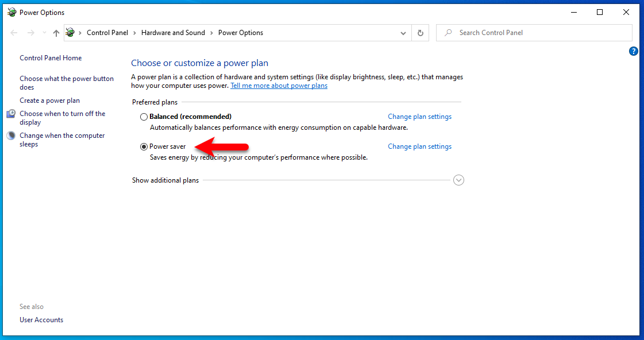Click the address bar Control Panel icon
Viewport: 644px width, 340px height.
[70, 32]
